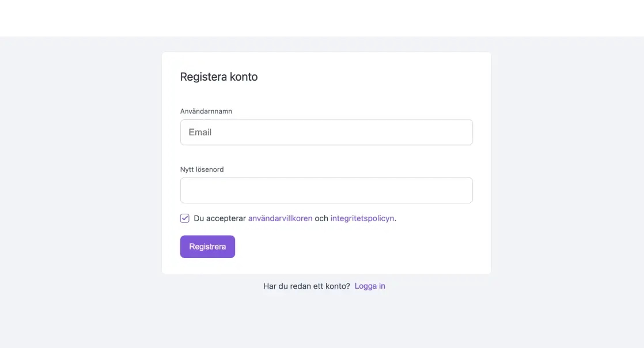Click the Registera konto heading
644x348 pixels.
(x=219, y=76)
